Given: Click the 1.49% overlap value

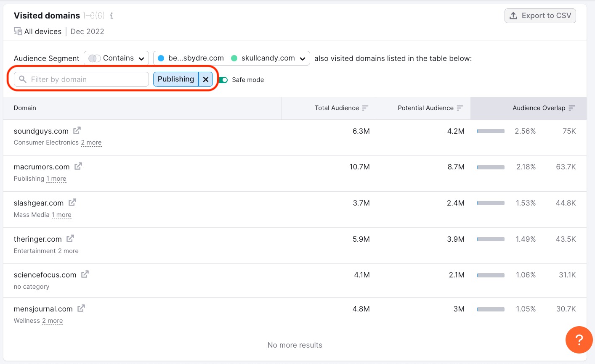Looking at the screenshot, I should coord(526,239).
